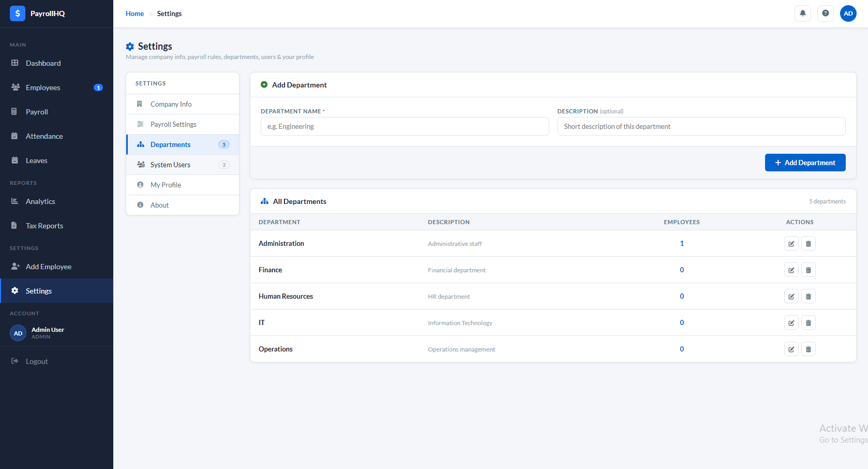Click the PayrollHQ logo icon
This screenshot has height=469, width=868.
tap(18, 13)
